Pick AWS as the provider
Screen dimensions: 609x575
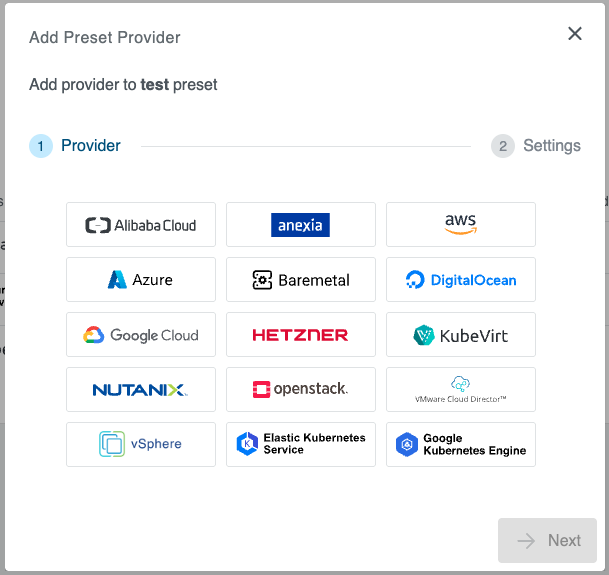(x=461, y=225)
